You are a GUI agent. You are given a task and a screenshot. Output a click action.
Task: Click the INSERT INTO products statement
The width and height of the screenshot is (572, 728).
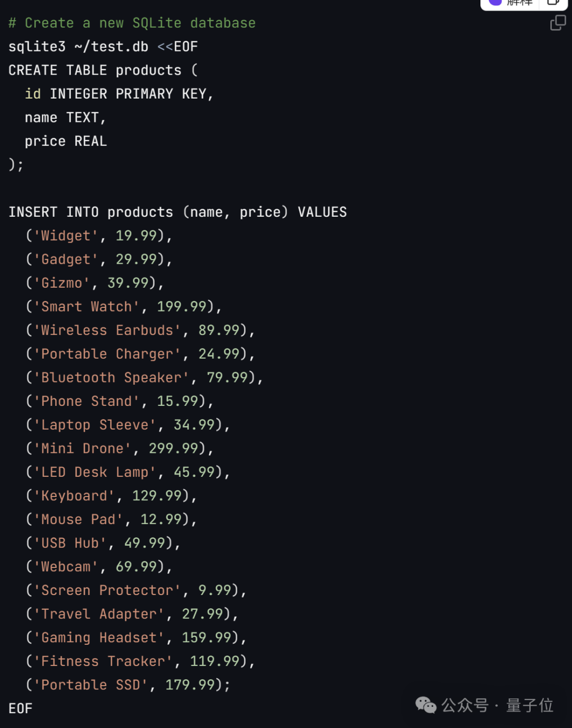pyautogui.click(x=177, y=211)
